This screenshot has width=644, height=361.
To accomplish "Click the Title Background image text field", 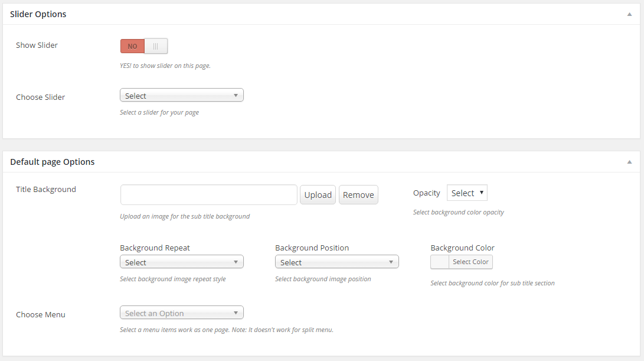I will (x=208, y=195).
